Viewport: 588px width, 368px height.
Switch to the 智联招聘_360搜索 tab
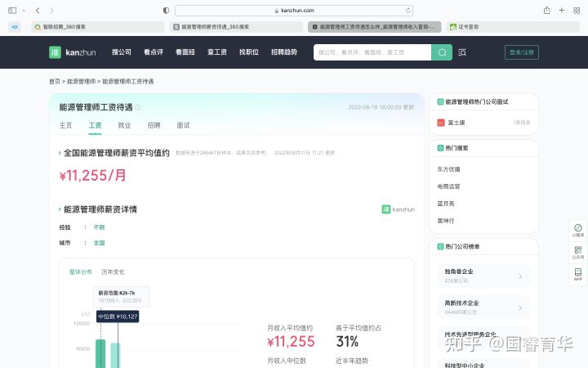click(97, 27)
